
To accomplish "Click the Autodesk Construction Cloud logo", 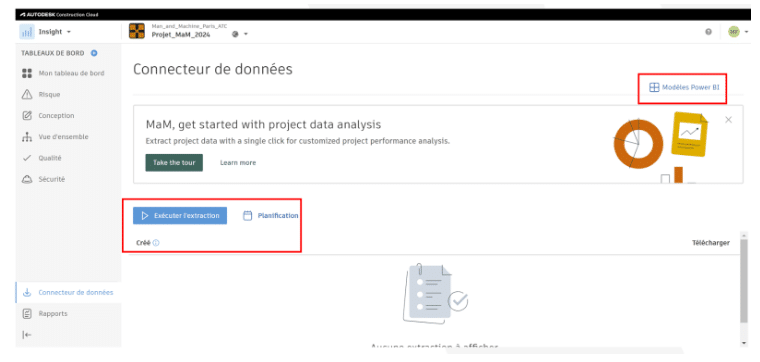I will [59, 15].
